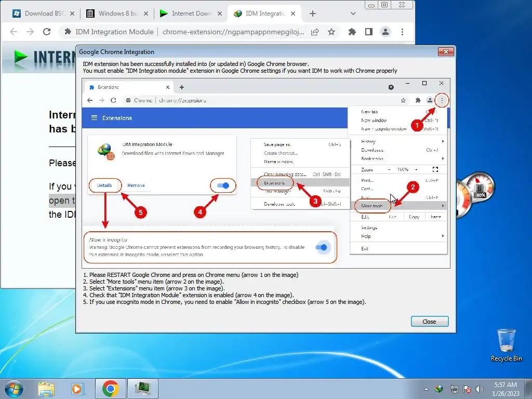Open the Chrome three-dot menu

tap(403, 32)
